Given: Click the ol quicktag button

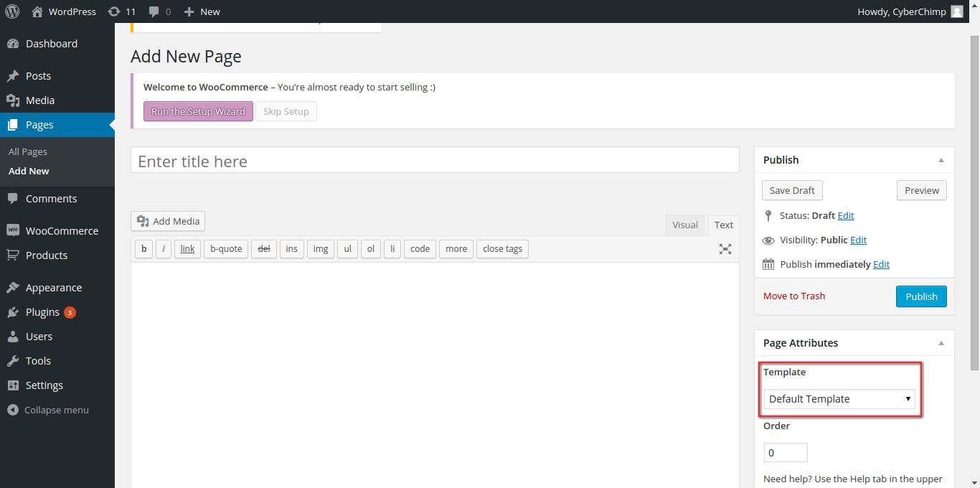Looking at the screenshot, I should [371, 249].
